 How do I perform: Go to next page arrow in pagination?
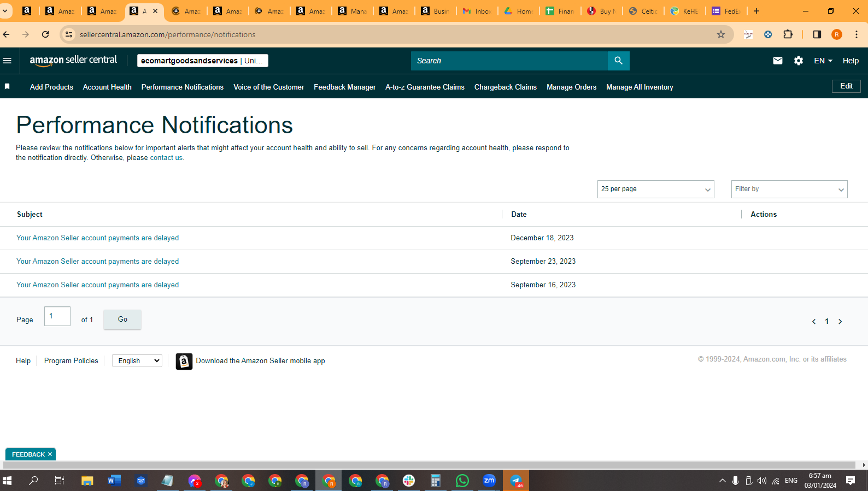(840, 322)
